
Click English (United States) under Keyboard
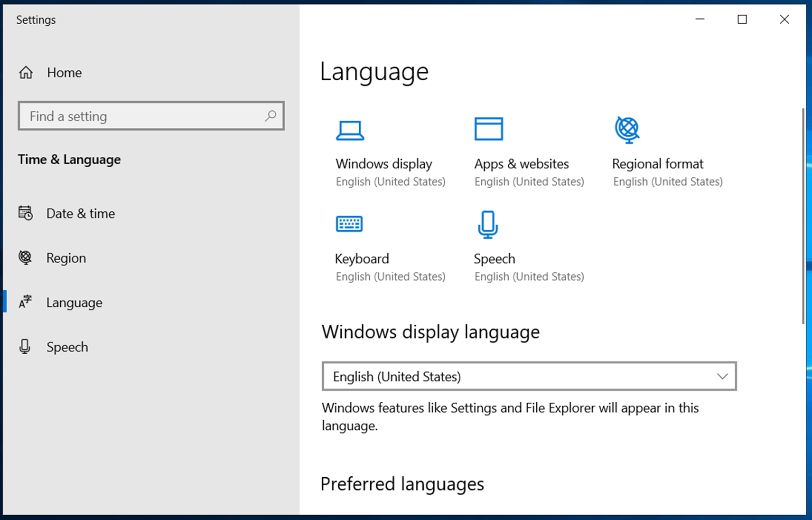pos(391,277)
